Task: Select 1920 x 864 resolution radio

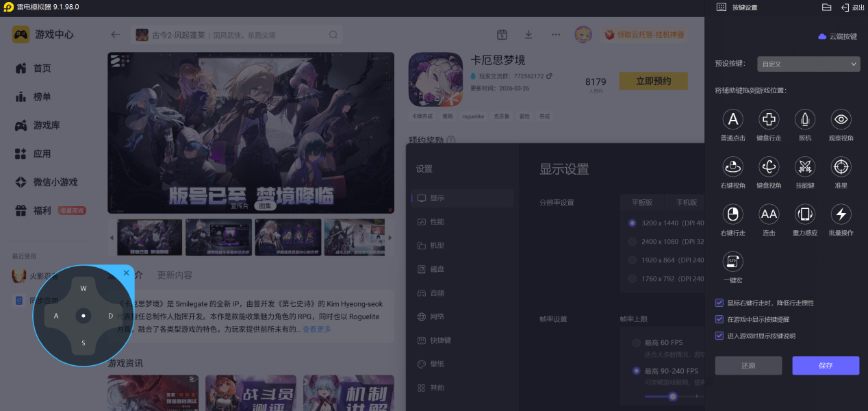Action: [633, 260]
